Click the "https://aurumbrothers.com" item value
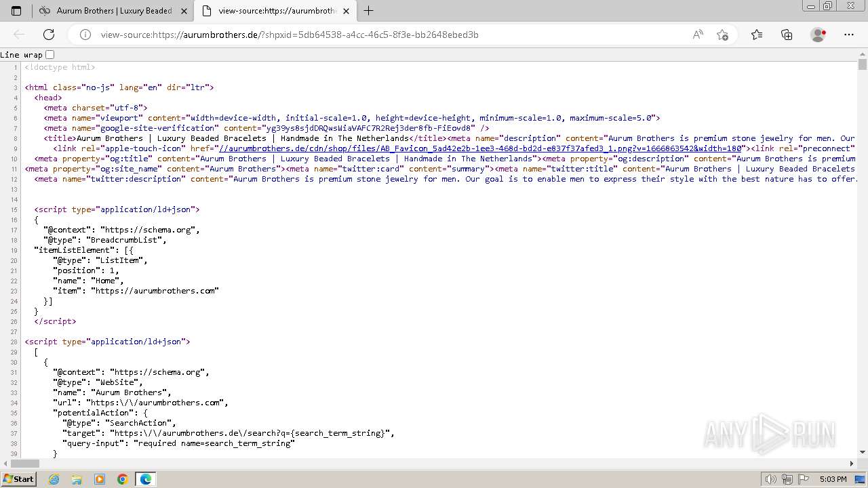 click(x=155, y=291)
